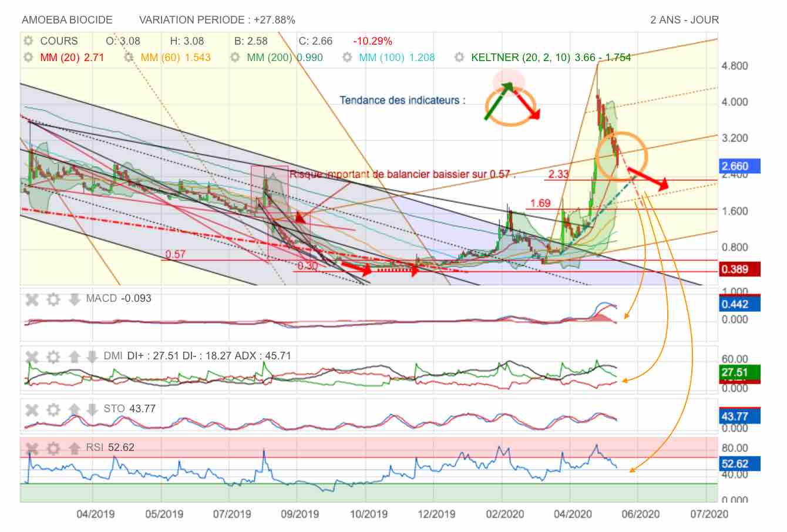This screenshot has height=532, width=787.
Task: Move MACD panel down
Action: point(74,299)
